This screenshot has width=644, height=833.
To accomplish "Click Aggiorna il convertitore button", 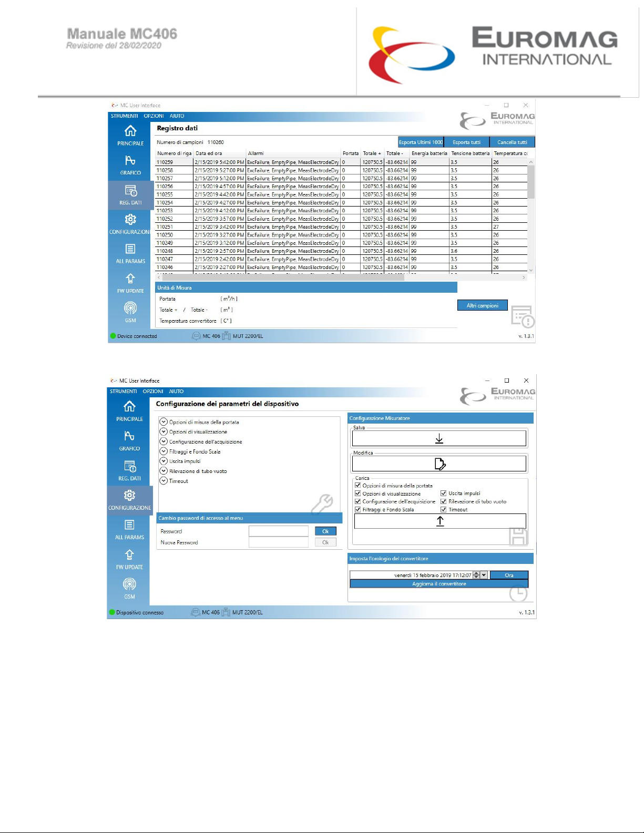I will point(439,584).
